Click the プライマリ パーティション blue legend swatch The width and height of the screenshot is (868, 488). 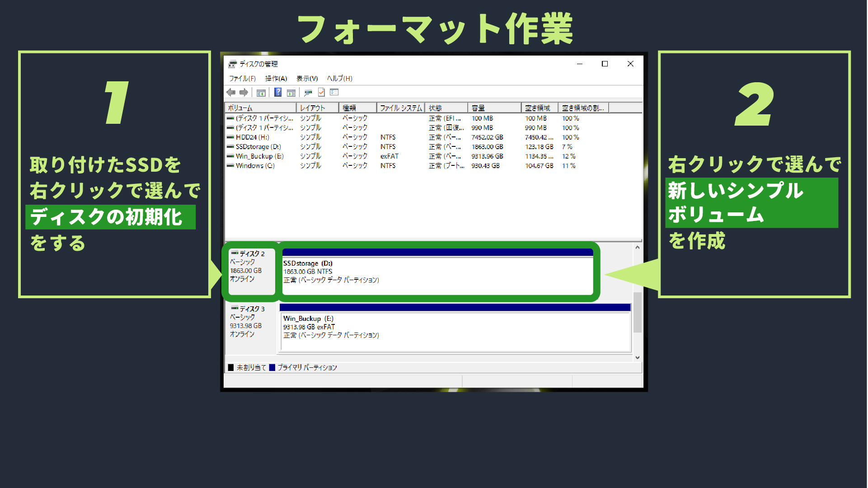click(272, 367)
